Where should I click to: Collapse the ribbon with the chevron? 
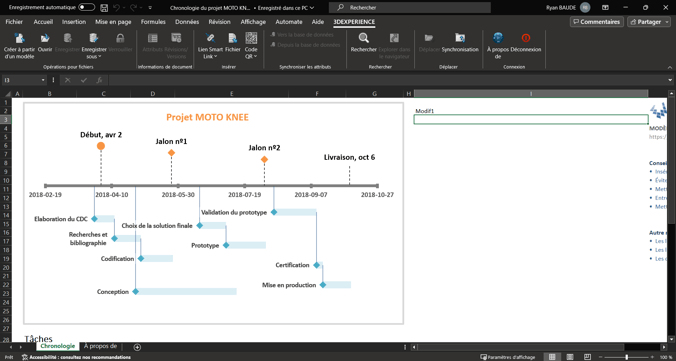click(x=670, y=67)
